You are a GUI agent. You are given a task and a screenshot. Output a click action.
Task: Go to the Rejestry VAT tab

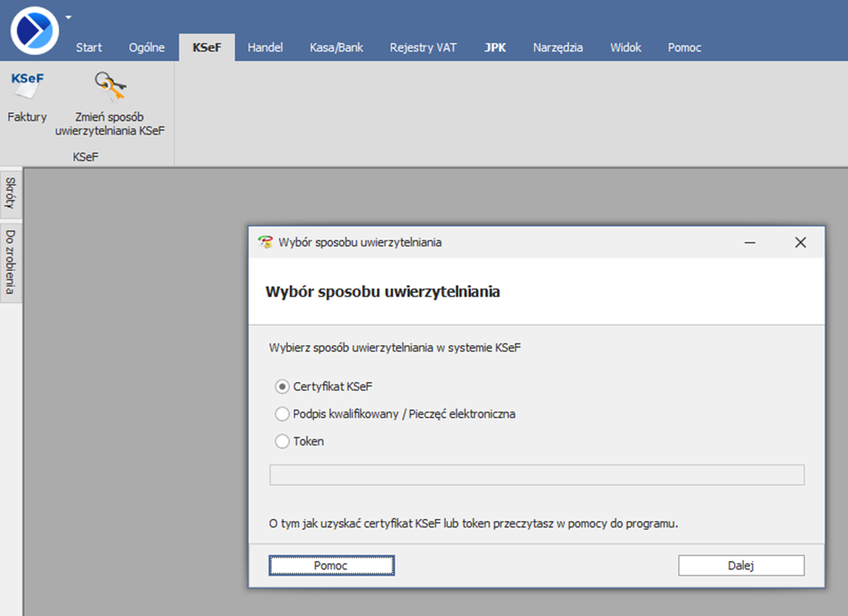423,48
